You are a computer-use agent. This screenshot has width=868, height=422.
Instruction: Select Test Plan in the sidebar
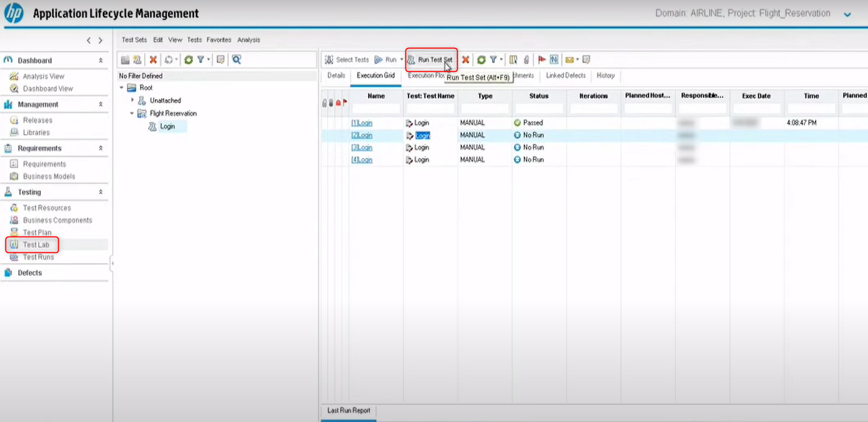37,232
